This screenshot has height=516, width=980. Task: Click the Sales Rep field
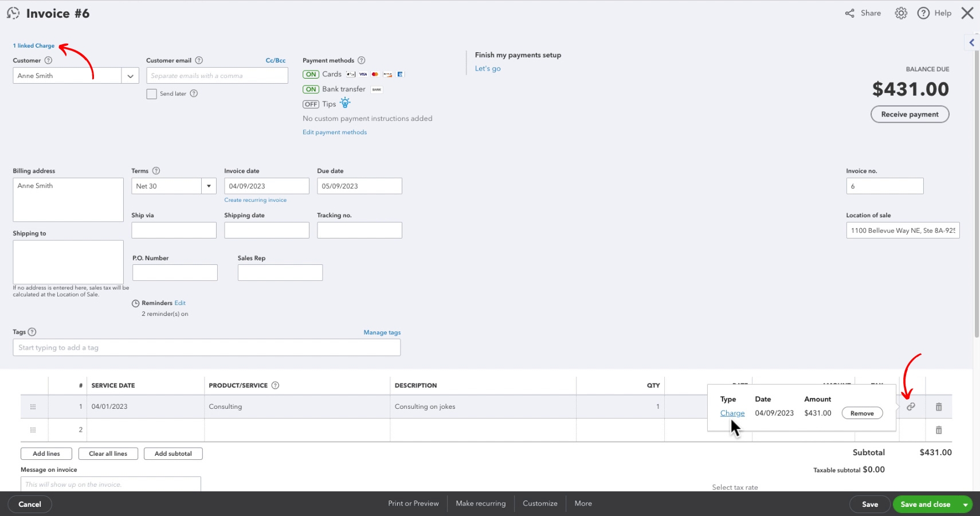280,272
